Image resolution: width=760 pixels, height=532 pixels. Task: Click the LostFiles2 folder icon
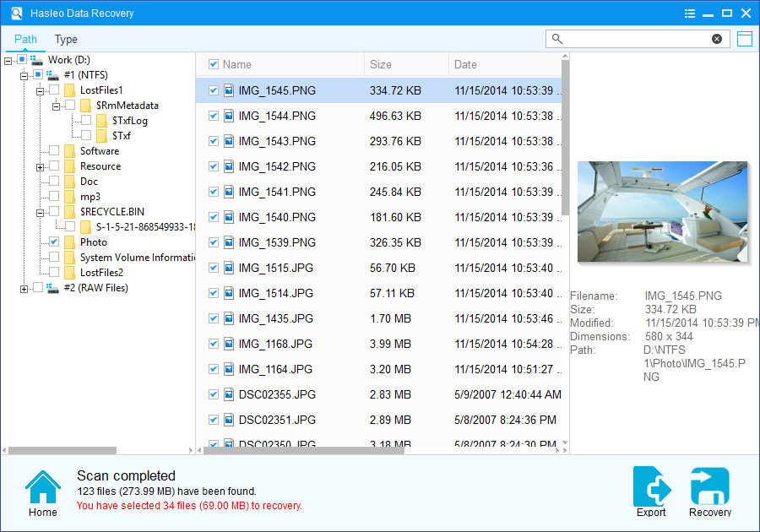coord(70,273)
